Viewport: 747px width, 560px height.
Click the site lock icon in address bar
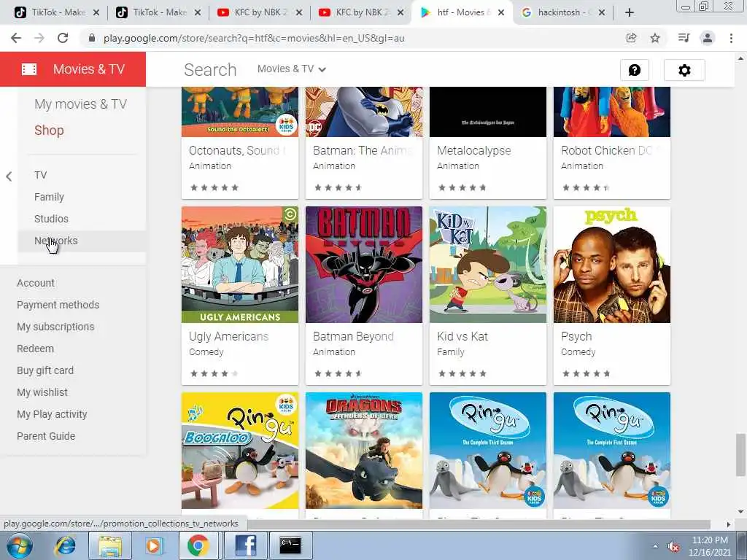click(x=92, y=38)
